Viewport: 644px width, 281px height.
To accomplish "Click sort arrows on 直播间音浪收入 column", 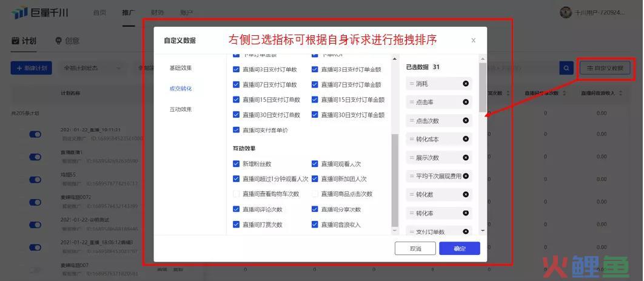I will [x=620, y=93].
